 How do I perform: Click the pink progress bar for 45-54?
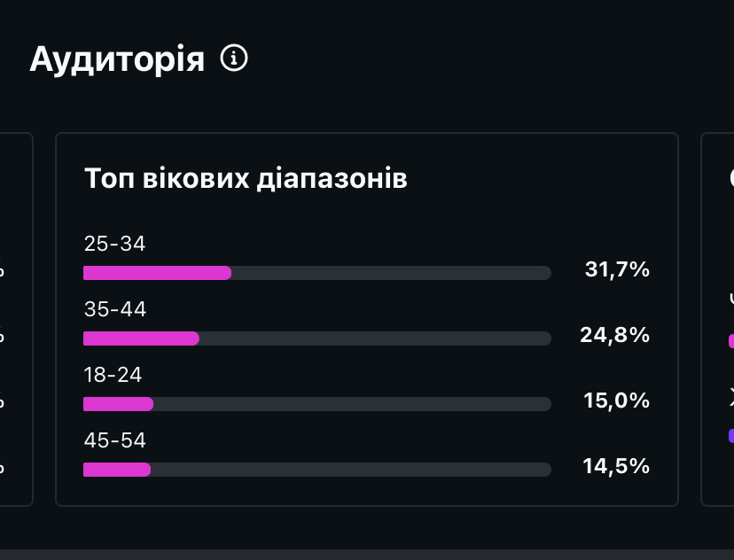click(117, 470)
